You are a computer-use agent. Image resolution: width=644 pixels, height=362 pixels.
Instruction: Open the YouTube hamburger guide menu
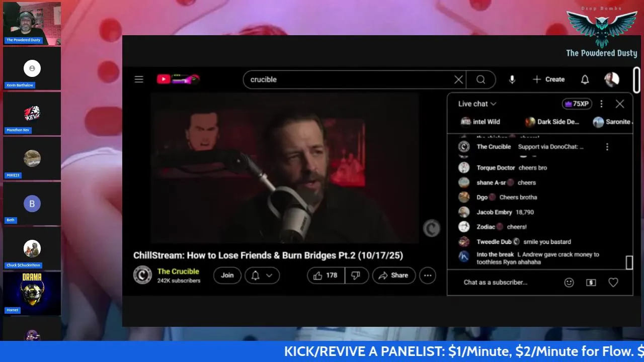click(139, 79)
